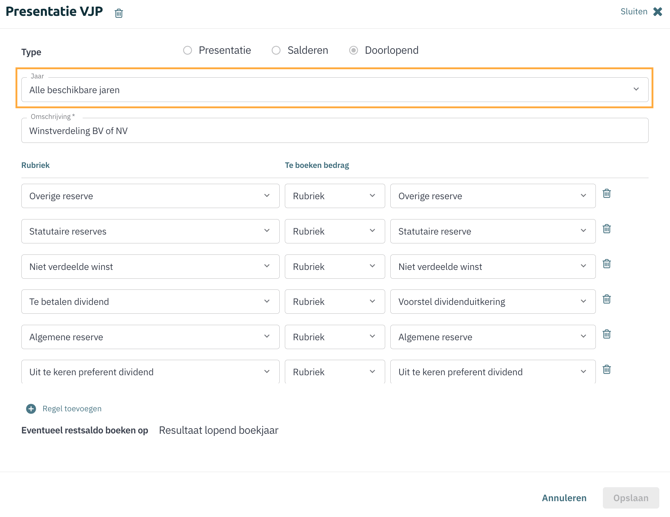
Task: Click the plus icon to add a line
Action: tap(31, 409)
